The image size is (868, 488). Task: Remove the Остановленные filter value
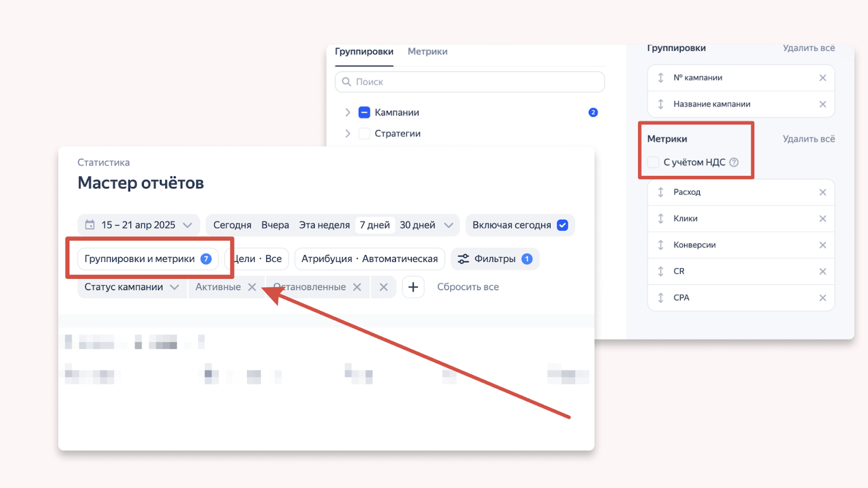357,287
